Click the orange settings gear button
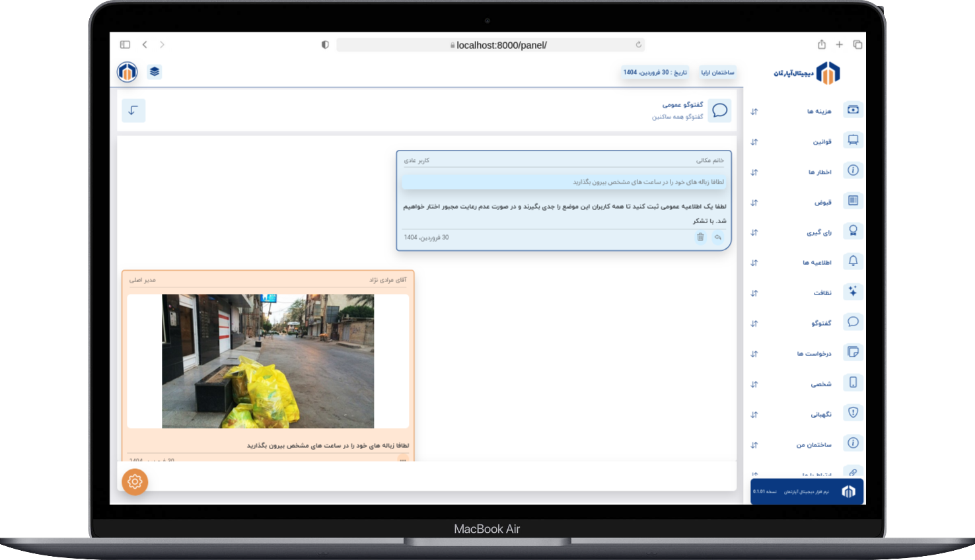The width and height of the screenshot is (975, 560). (x=135, y=482)
